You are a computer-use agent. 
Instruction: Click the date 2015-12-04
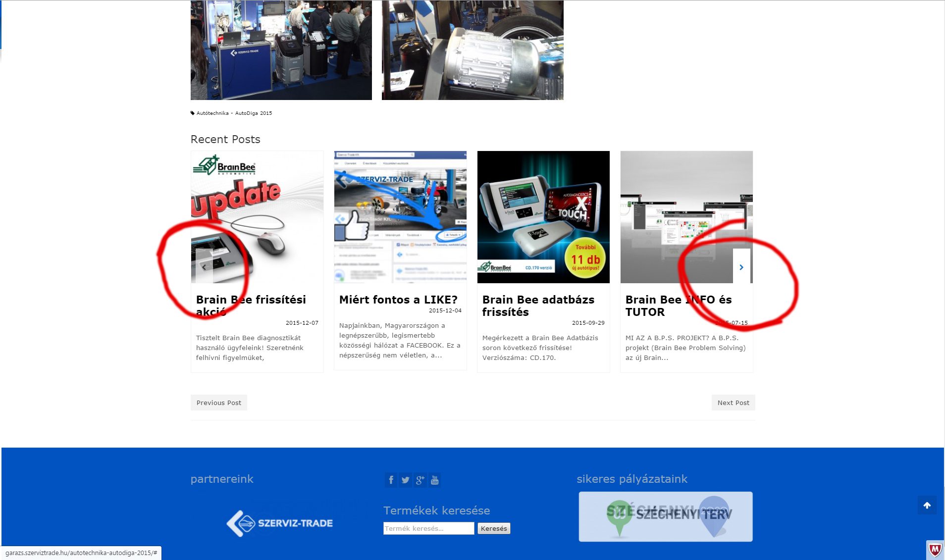(445, 310)
